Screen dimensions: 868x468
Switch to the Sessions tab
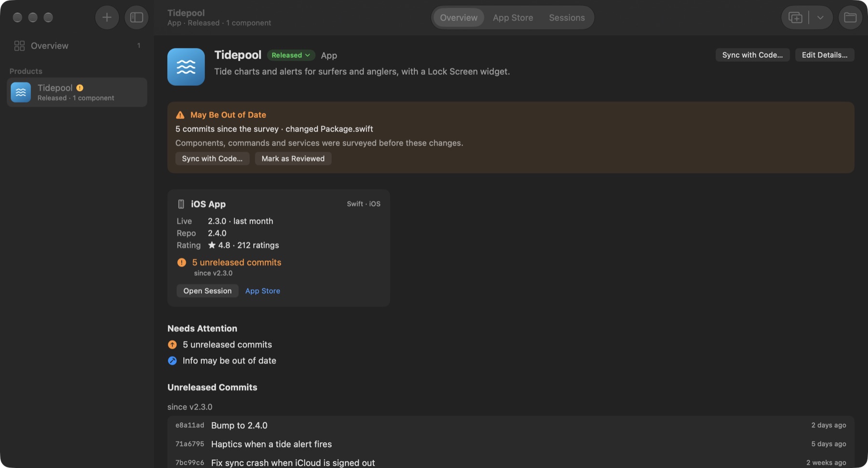coord(567,18)
